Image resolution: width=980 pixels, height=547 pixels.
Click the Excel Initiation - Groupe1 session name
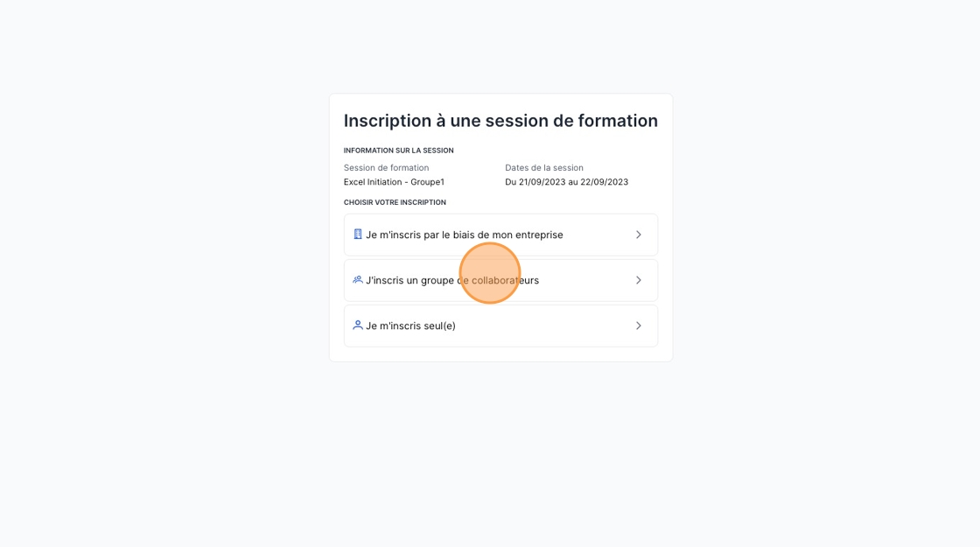(x=394, y=182)
